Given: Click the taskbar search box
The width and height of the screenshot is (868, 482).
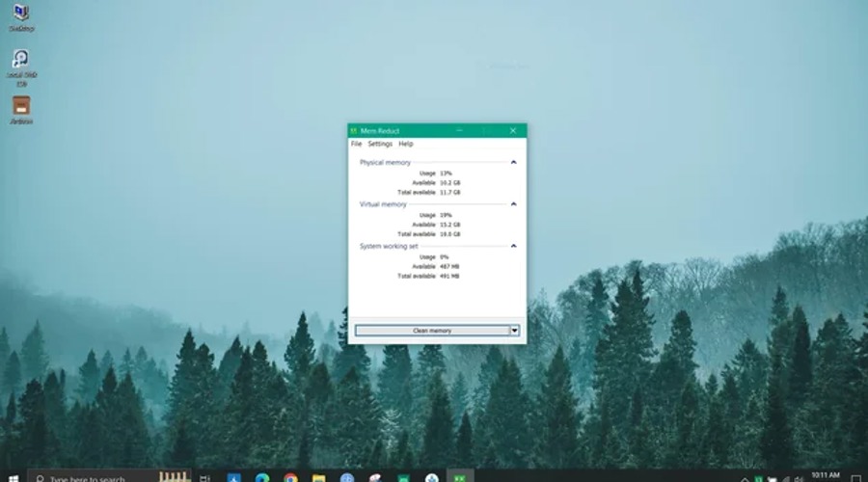Looking at the screenshot, I should click(96, 477).
